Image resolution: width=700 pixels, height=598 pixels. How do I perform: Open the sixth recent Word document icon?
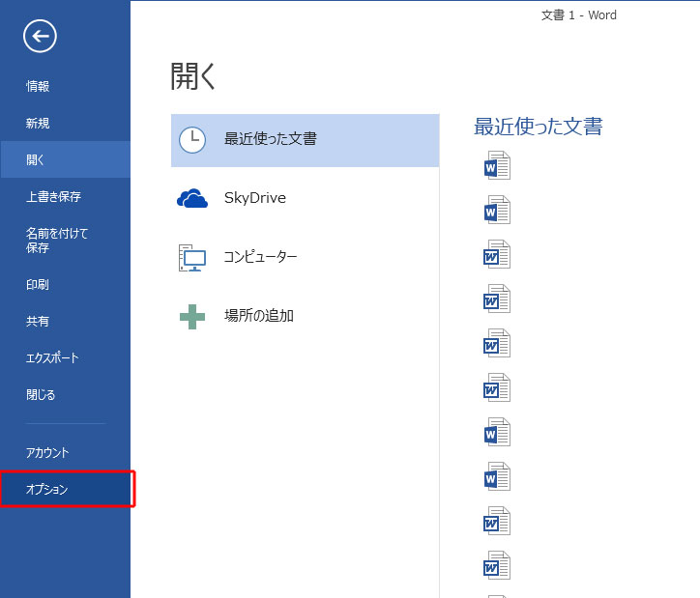coord(497,387)
